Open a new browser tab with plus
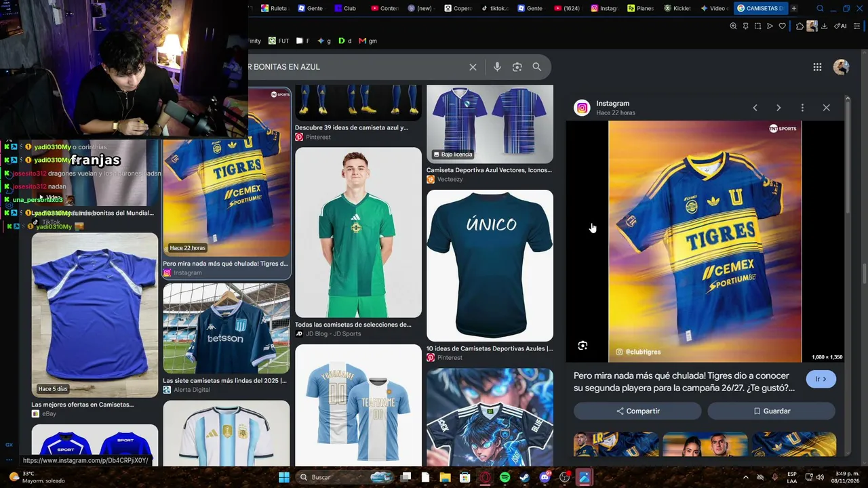The image size is (868, 488). coord(793,8)
